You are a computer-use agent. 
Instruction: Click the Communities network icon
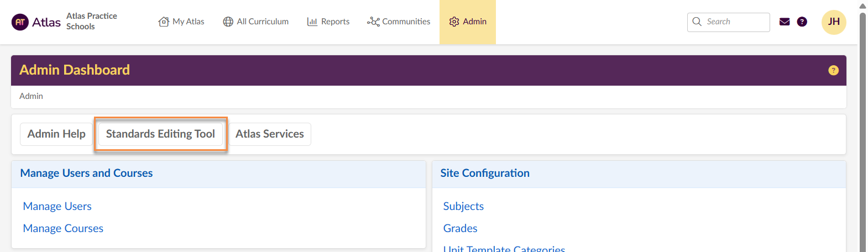(x=373, y=22)
